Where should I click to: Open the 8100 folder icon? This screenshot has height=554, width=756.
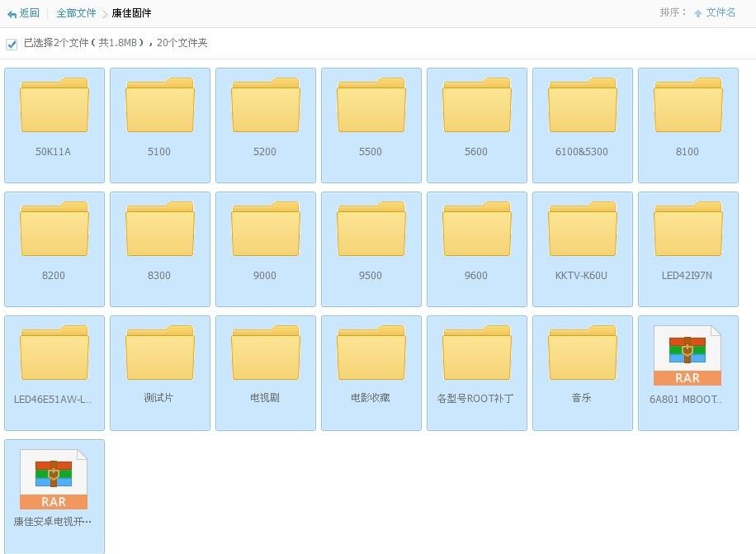tap(687, 105)
